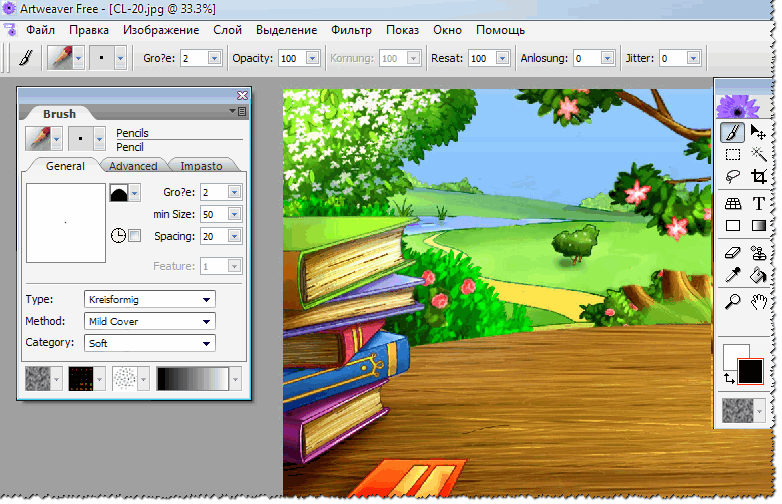The image size is (782, 504).
Task: Toggle the checkbox next to the clock icon
Action: coord(134,236)
